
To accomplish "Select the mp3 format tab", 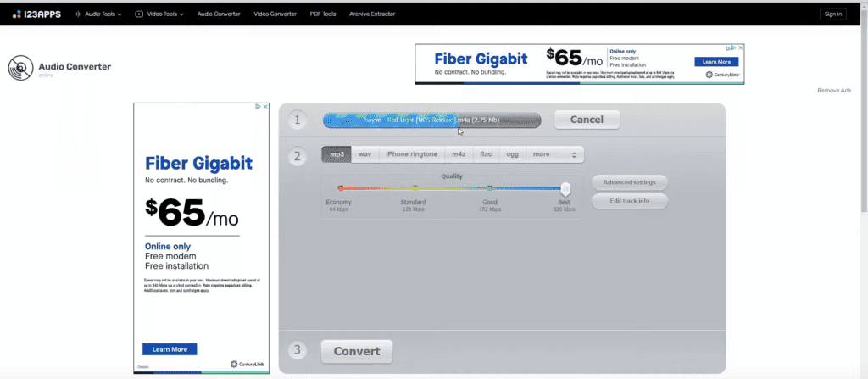I will (x=337, y=154).
